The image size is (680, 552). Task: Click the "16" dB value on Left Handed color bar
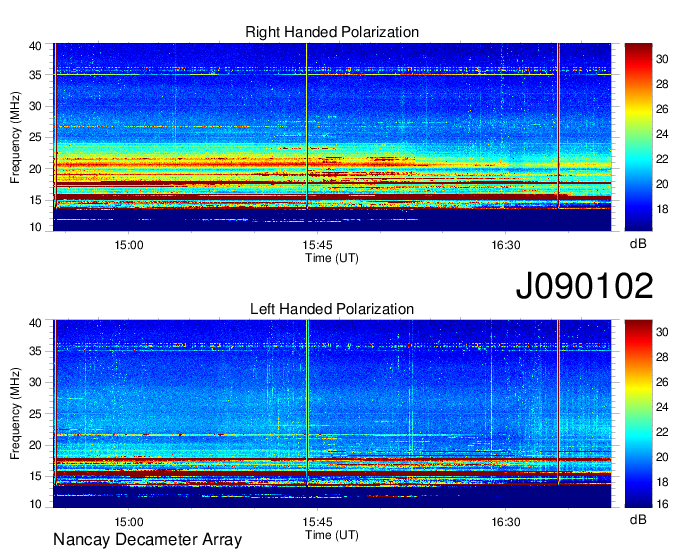pos(662,504)
